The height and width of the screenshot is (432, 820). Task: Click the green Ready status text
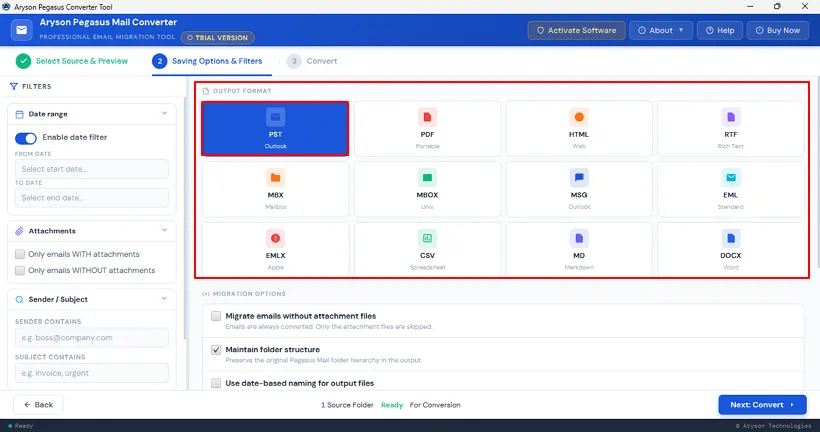click(392, 405)
